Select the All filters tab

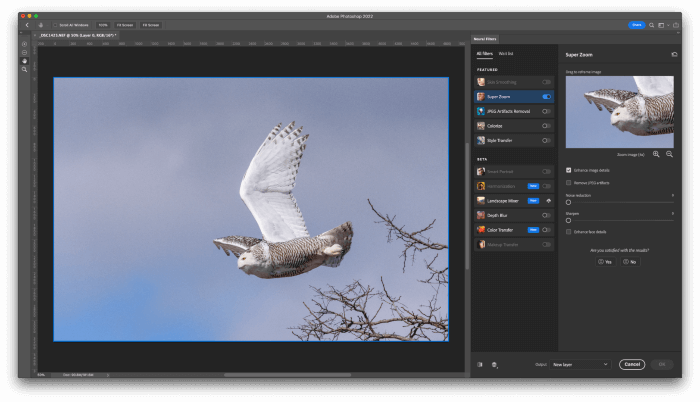(484, 53)
